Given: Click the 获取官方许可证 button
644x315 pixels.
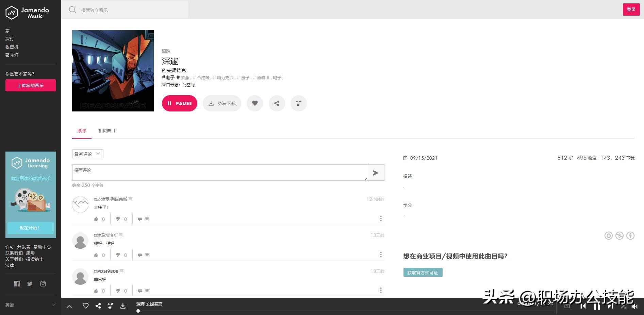Looking at the screenshot, I should pos(423,273).
